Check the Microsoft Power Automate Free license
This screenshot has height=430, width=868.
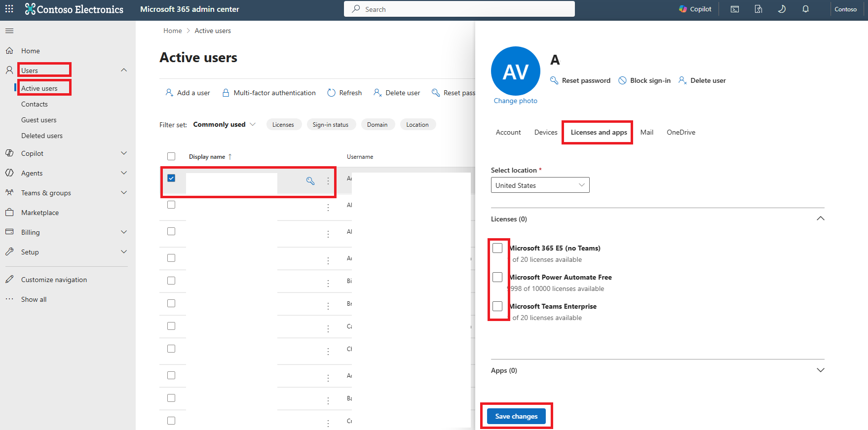(497, 277)
